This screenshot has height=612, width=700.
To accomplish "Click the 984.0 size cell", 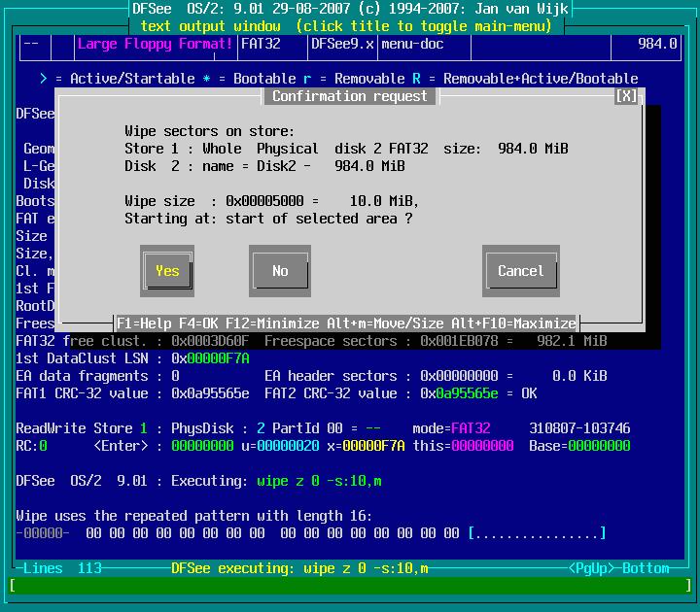I will [x=657, y=44].
